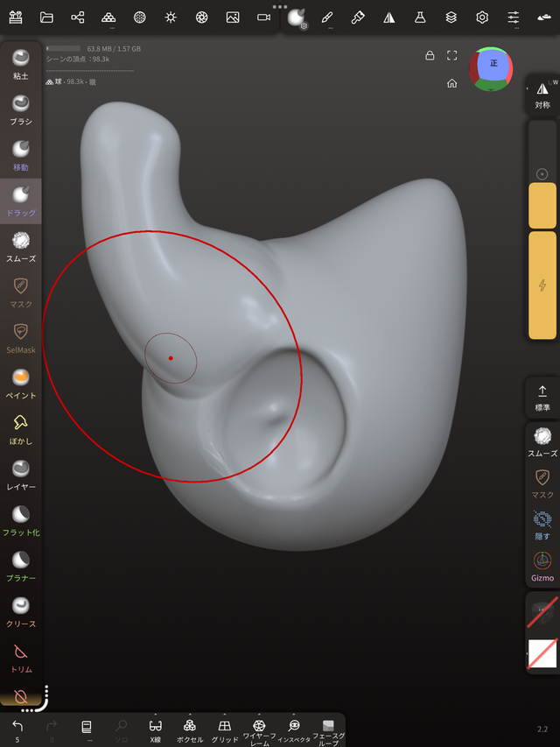
Task: Select the 粘土 (Clay) brush tool
Action: (20, 63)
